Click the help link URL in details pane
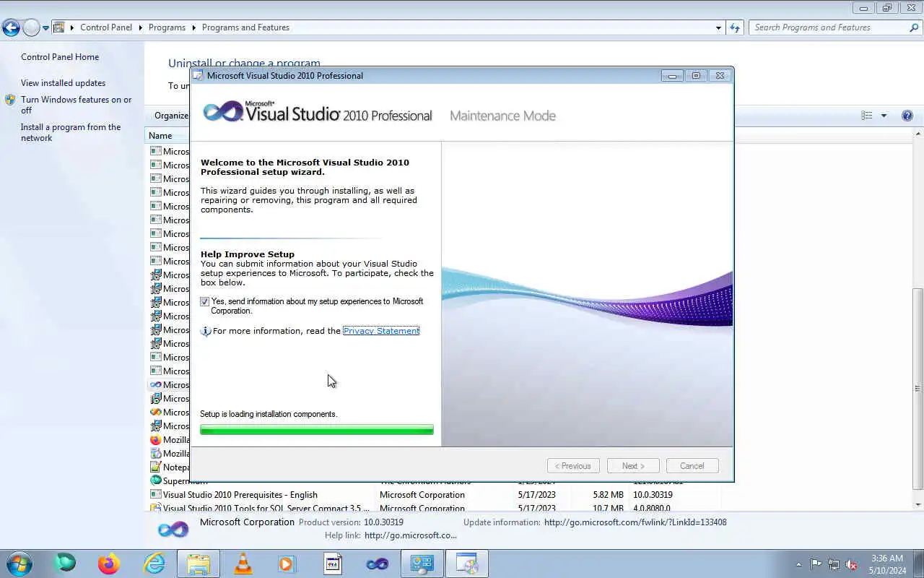924x578 pixels. tap(411, 535)
